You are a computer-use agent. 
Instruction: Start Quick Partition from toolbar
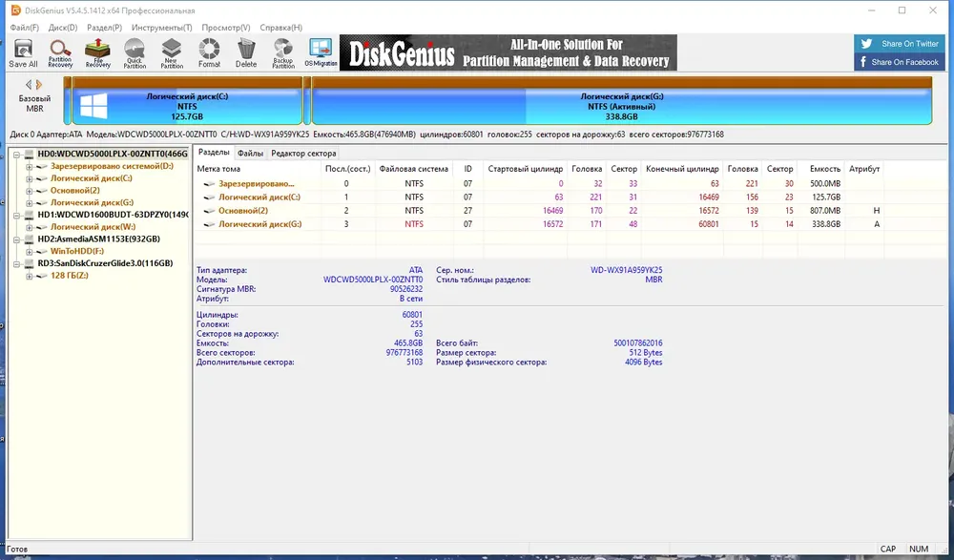135,53
